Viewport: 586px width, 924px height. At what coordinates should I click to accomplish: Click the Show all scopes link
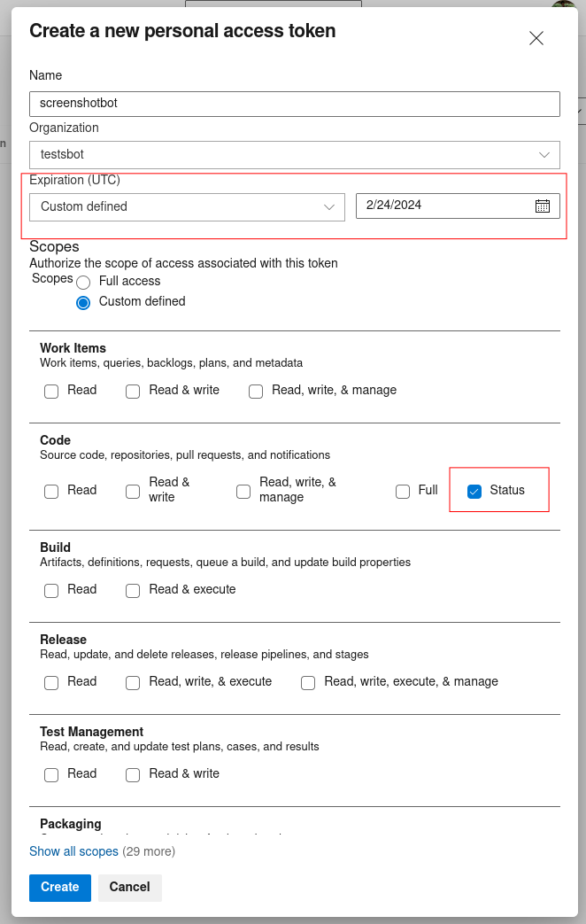(73, 851)
